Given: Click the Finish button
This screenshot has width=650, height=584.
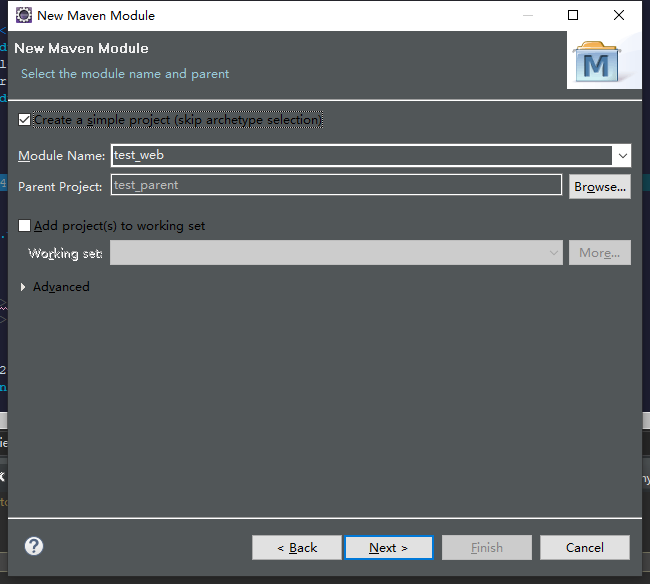Looking at the screenshot, I should point(487,548).
